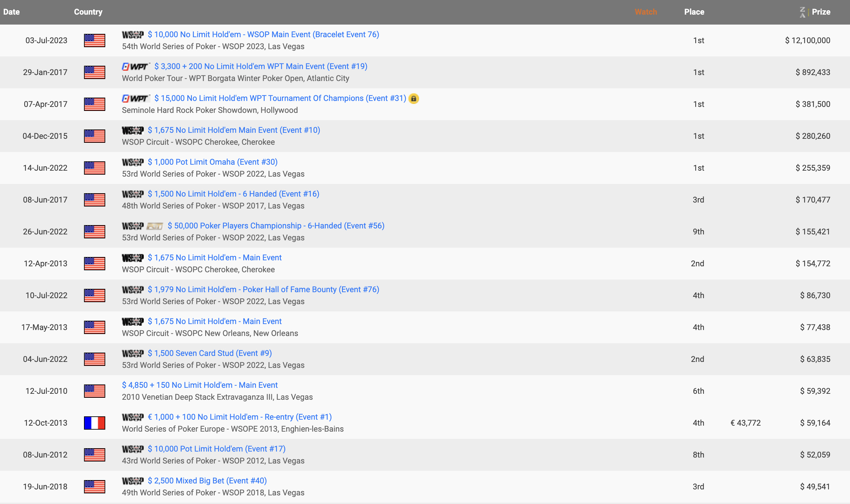Image resolution: width=850 pixels, height=504 pixels.
Task: Click the WSOP logo on the 2023 Main Event row
Action: [x=133, y=35]
